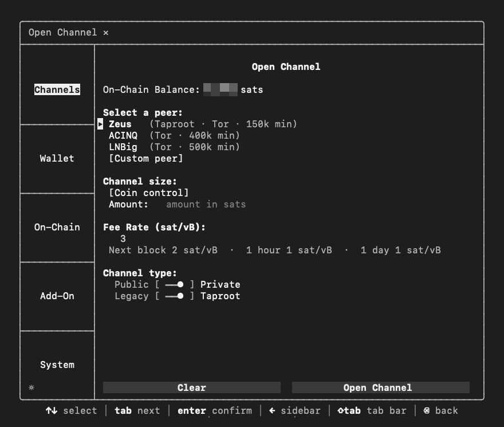Close the Open Channel tab

(x=106, y=33)
